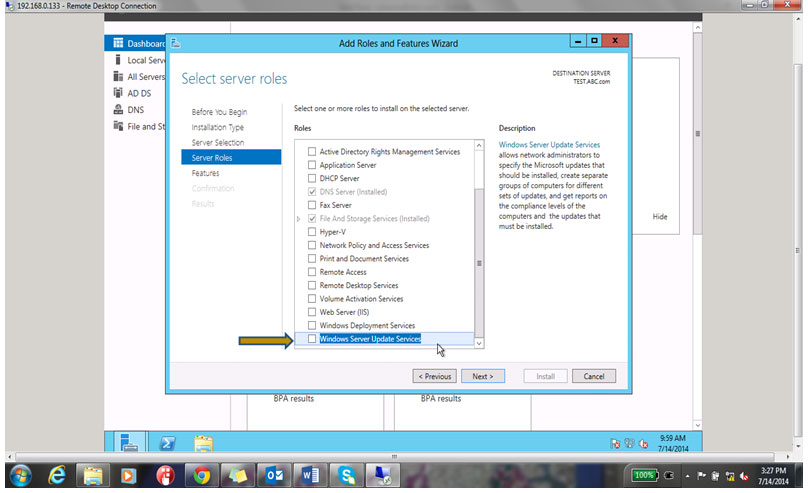The image size is (808, 493).
Task: Click Remote Desktop horizontal scrollbar
Action: coord(395,456)
